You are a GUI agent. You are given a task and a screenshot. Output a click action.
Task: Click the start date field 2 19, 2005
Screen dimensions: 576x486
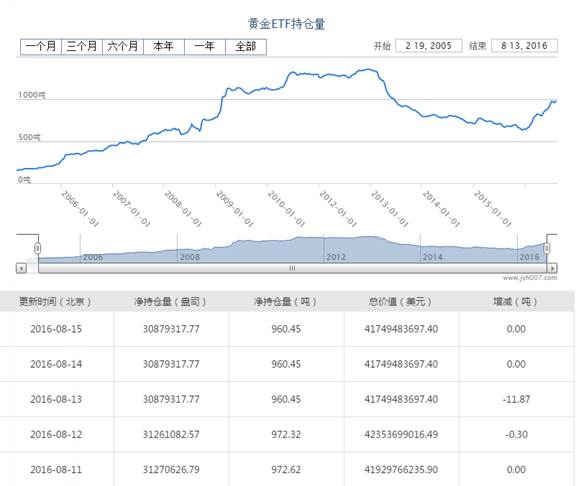(429, 46)
